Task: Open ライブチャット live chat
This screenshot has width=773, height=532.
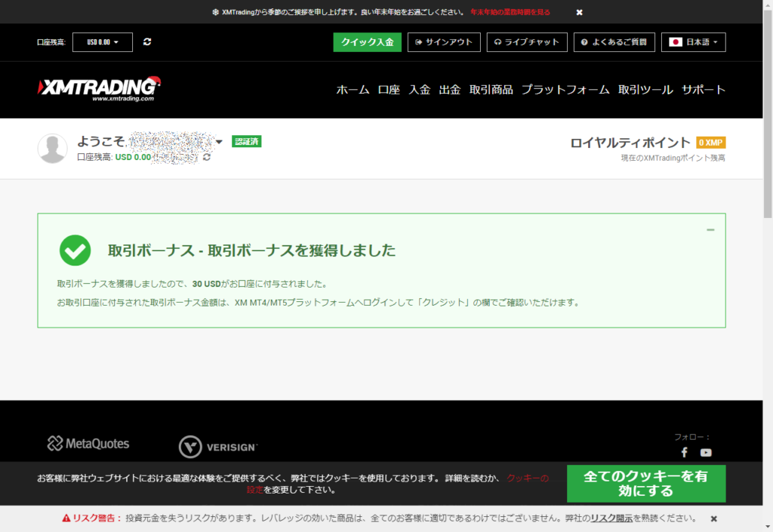Action: tap(527, 42)
